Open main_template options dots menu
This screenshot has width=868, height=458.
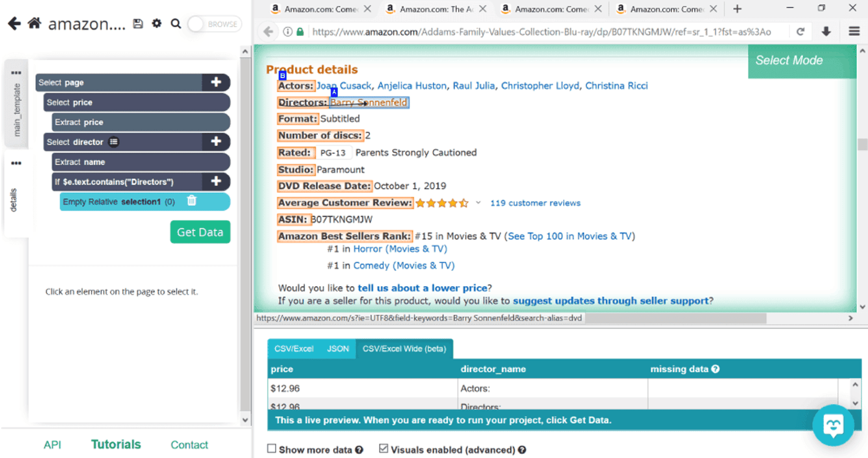[16, 73]
